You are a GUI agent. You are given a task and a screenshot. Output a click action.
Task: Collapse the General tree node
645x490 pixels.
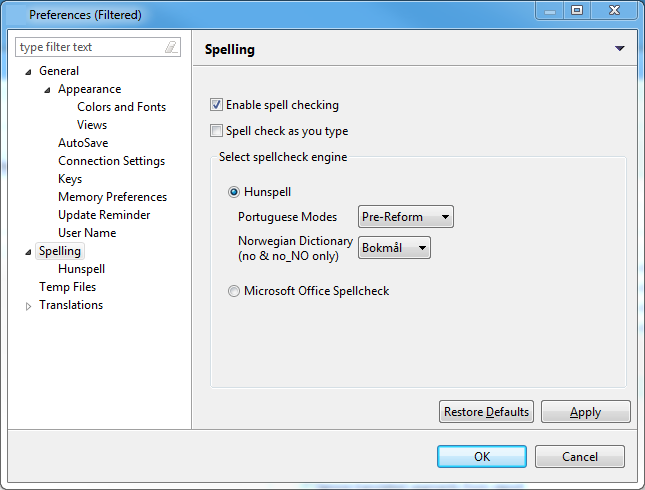[28, 72]
